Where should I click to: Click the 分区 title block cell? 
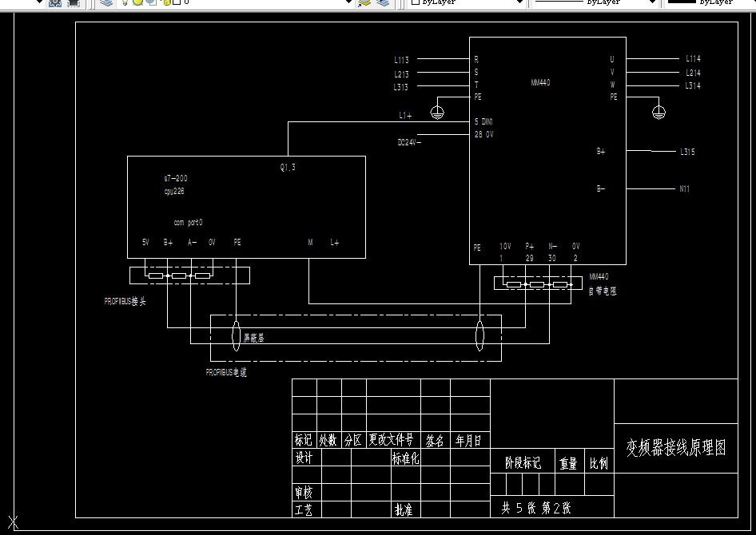pos(354,440)
